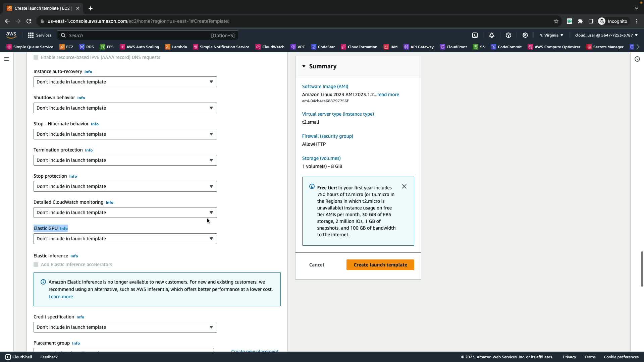
Task: Open the Elastic GPU dropdown
Action: [x=125, y=239]
